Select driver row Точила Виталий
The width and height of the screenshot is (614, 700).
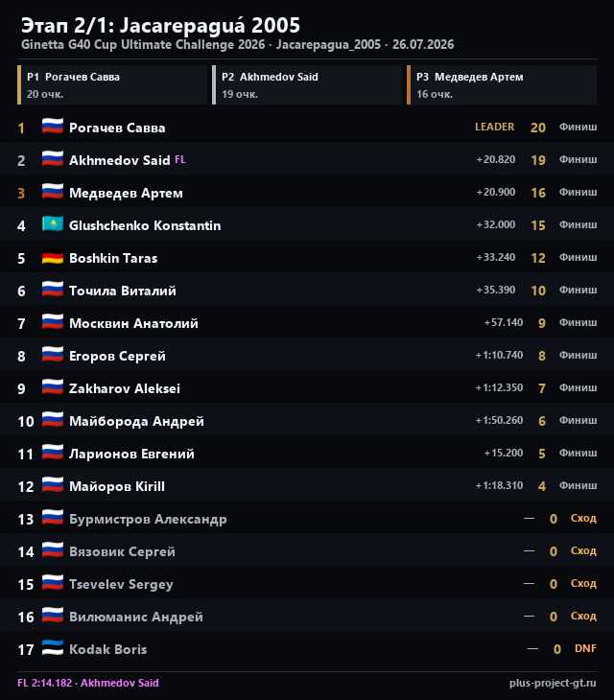coord(307,291)
